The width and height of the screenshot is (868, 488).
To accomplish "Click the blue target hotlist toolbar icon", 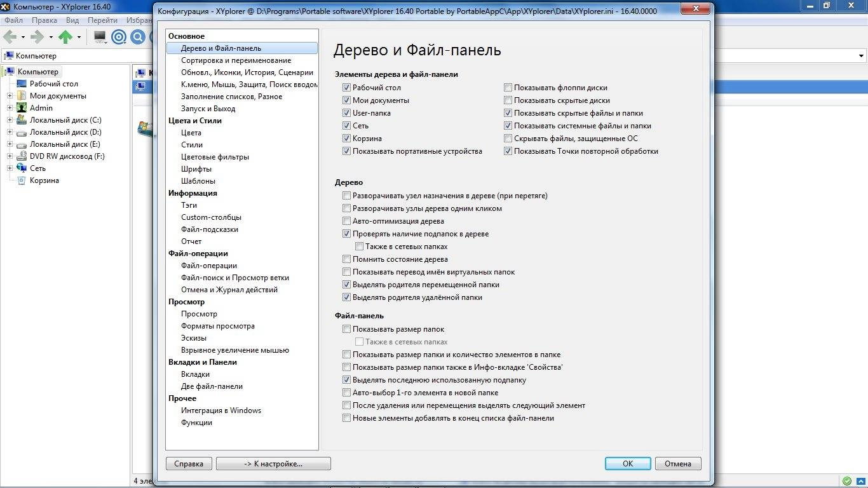I will [119, 37].
